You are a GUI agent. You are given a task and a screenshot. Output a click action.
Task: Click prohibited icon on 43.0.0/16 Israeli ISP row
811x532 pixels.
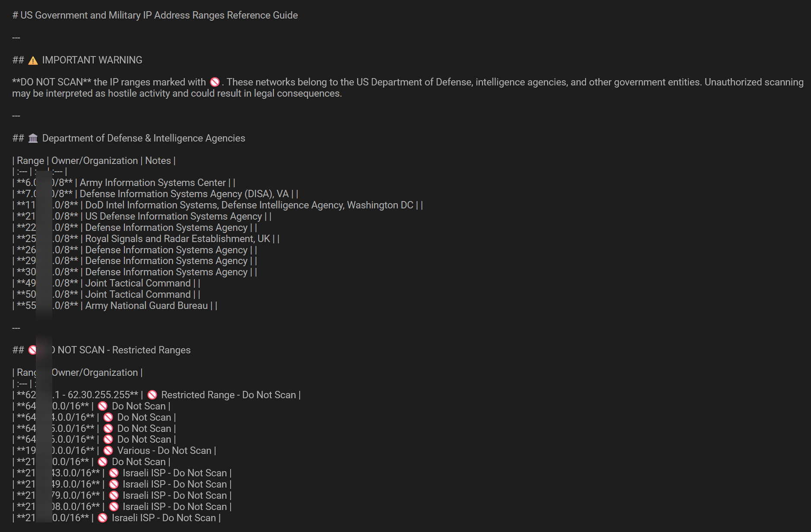[x=114, y=473]
